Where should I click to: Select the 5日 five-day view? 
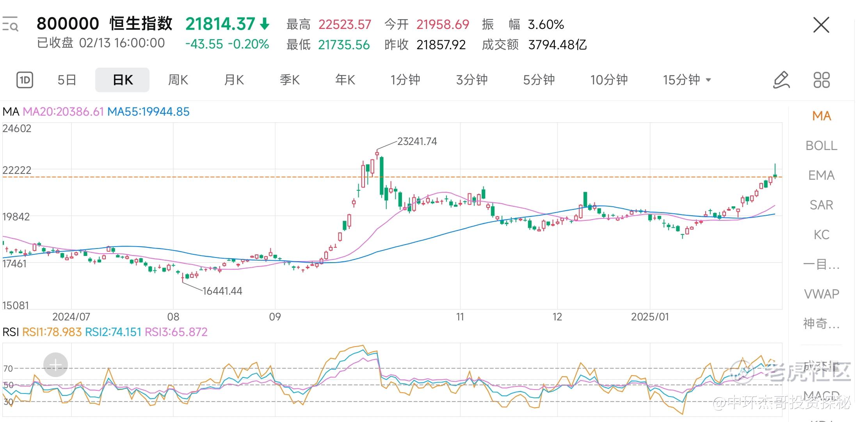(67, 80)
